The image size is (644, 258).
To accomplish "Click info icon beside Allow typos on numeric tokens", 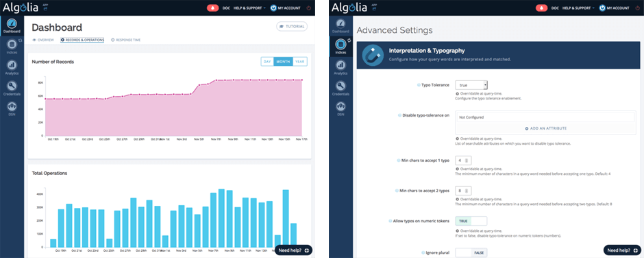I will tap(390, 221).
